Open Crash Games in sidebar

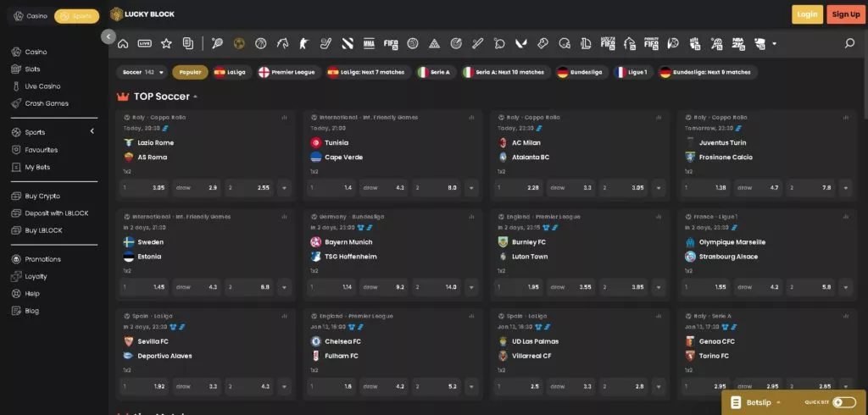(47, 103)
